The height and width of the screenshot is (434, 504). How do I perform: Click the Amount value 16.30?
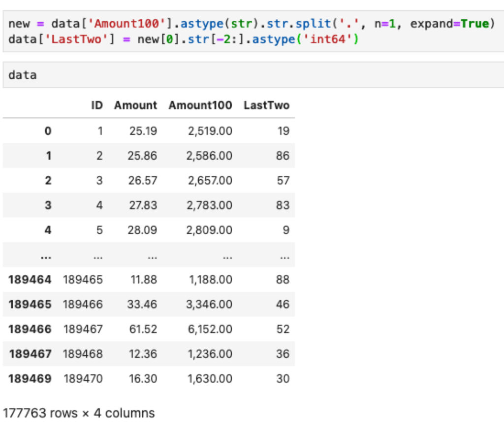[x=143, y=379]
